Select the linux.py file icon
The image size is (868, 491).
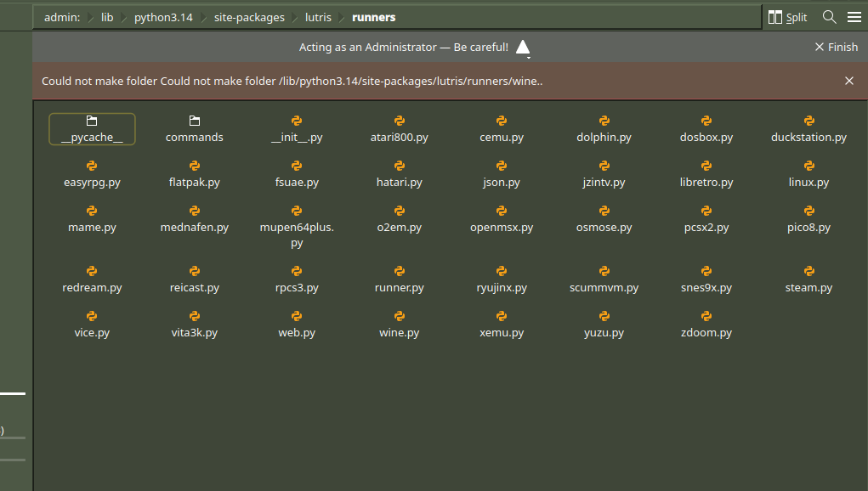point(808,166)
